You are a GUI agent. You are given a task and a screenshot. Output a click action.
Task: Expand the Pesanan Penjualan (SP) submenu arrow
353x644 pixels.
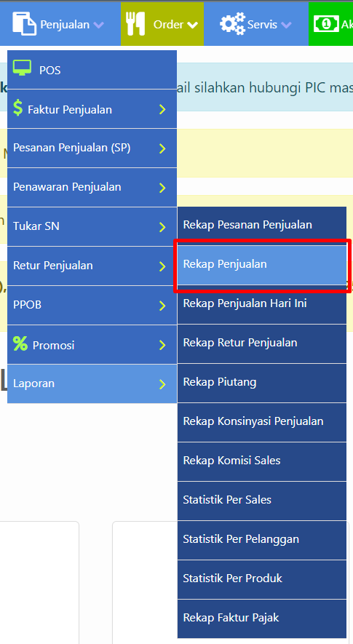tap(162, 148)
